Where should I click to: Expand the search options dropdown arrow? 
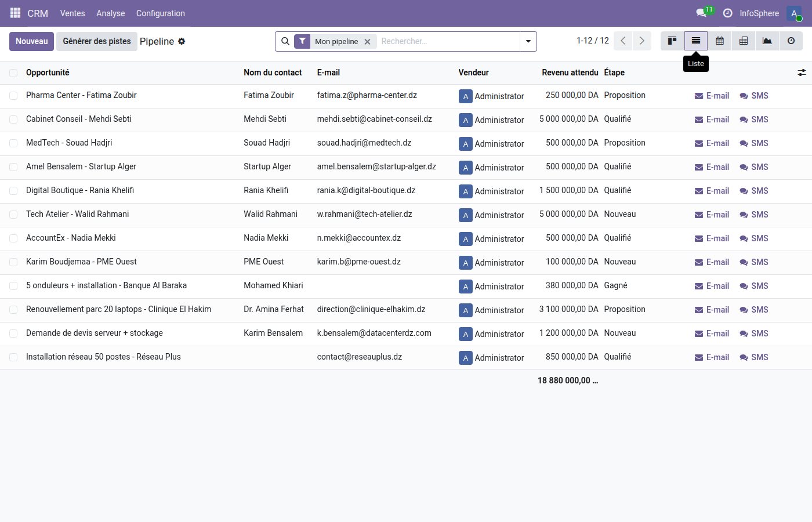[528, 41]
